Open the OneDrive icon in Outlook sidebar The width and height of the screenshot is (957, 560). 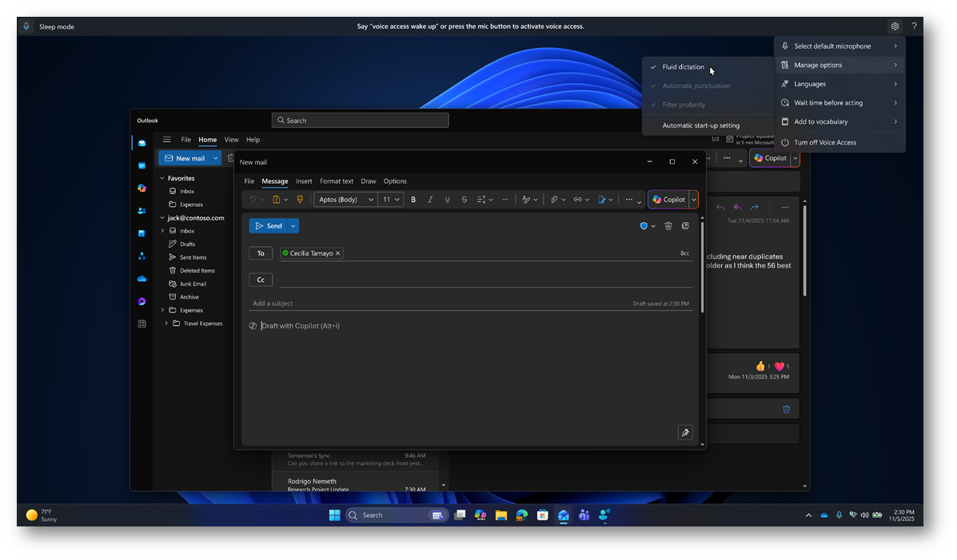[x=142, y=279]
